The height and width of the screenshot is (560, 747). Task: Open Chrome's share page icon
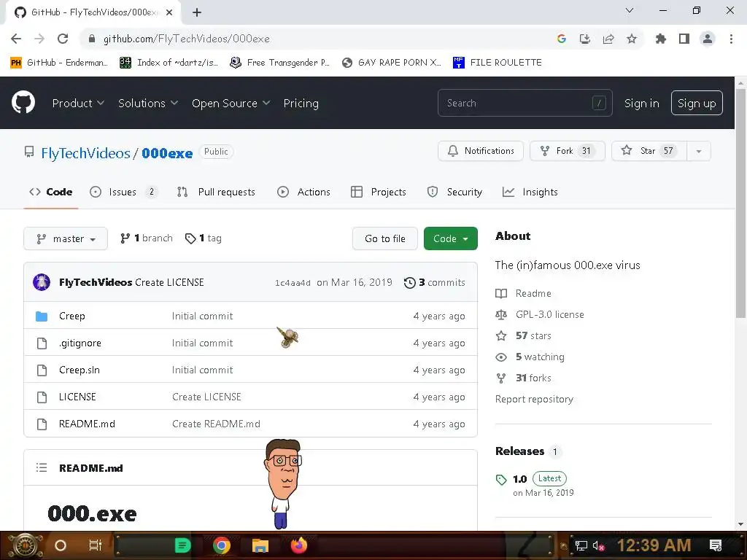pyautogui.click(x=608, y=39)
